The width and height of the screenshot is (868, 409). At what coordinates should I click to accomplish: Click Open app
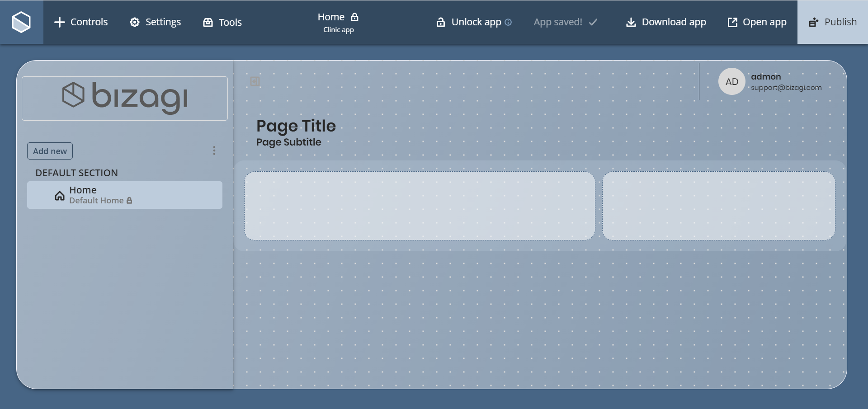point(757,22)
